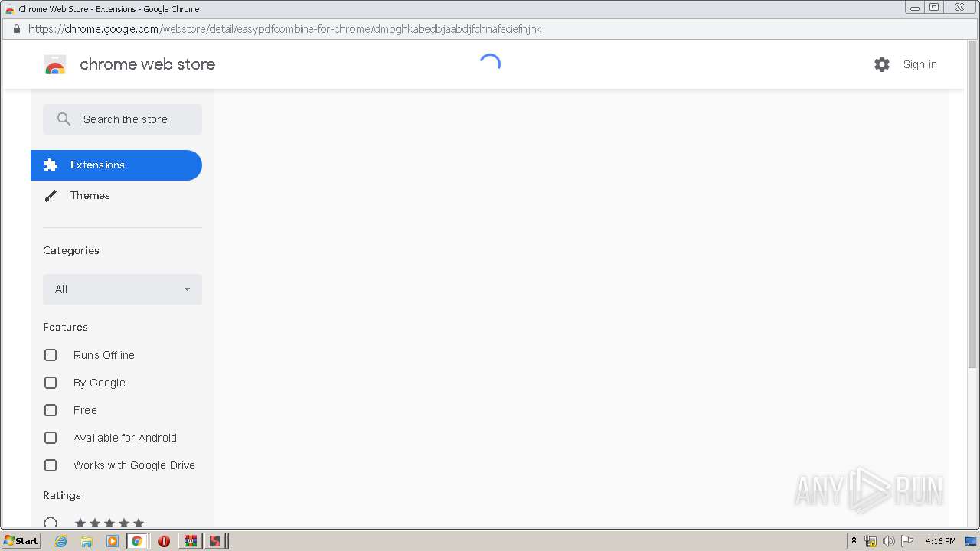Viewport: 980px width, 551px height.
Task: Focus the Search the store field
Action: pyautogui.click(x=122, y=119)
